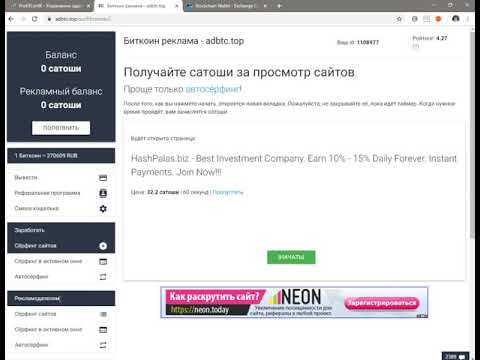Switch to the third browser tab

click(227, 6)
